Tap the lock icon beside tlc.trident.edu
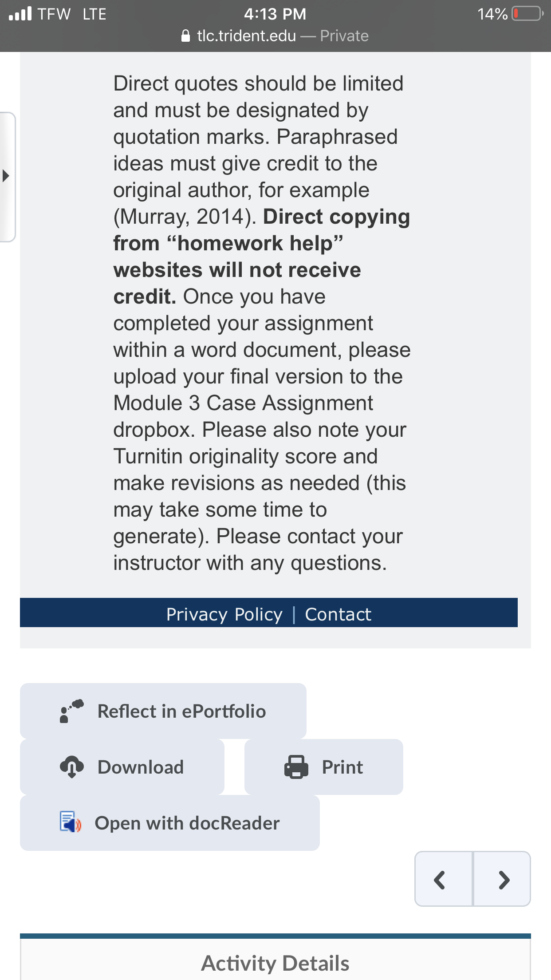 [x=186, y=36]
